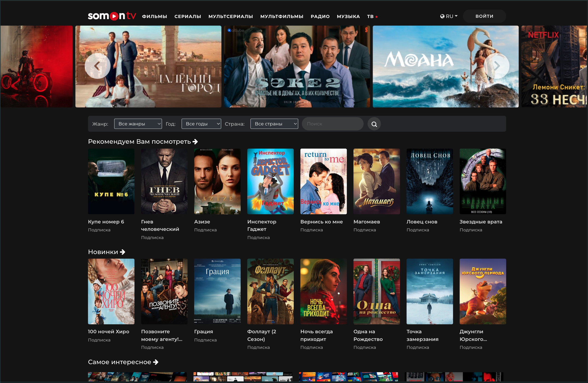Screen dimensions: 588x383
Task: Open the Фоллаут poster
Action: (x=270, y=291)
